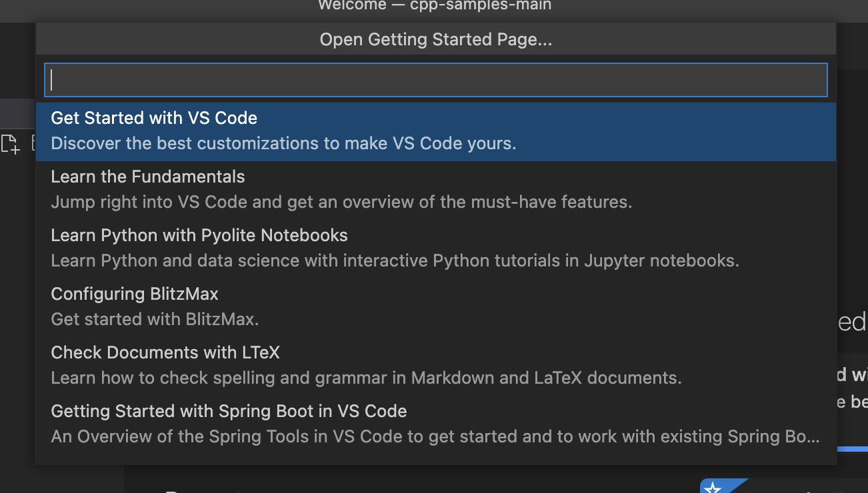Open "Learn Python with Pyolite Notebooks"
868x493 pixels.
click(199, 235)
